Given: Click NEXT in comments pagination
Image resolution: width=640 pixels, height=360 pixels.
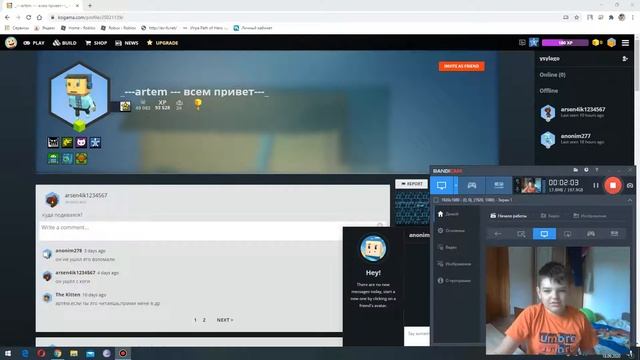Looking at the screenshot, I should coord(225,320).
